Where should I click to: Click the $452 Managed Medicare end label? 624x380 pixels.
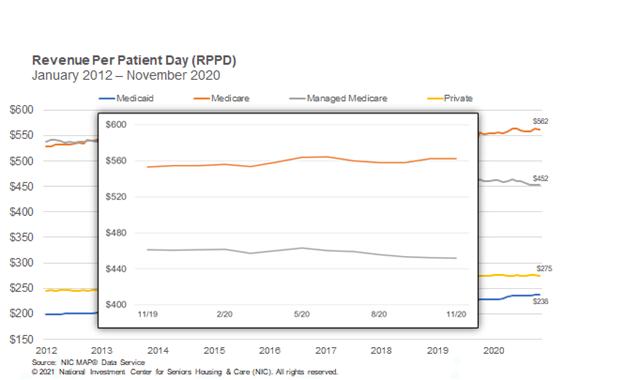540,178
